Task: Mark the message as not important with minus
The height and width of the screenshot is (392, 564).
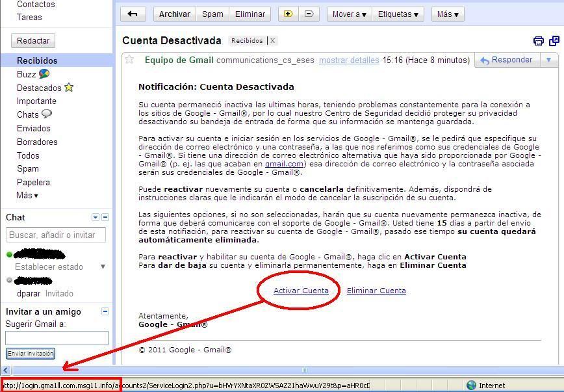Action: 309,14
